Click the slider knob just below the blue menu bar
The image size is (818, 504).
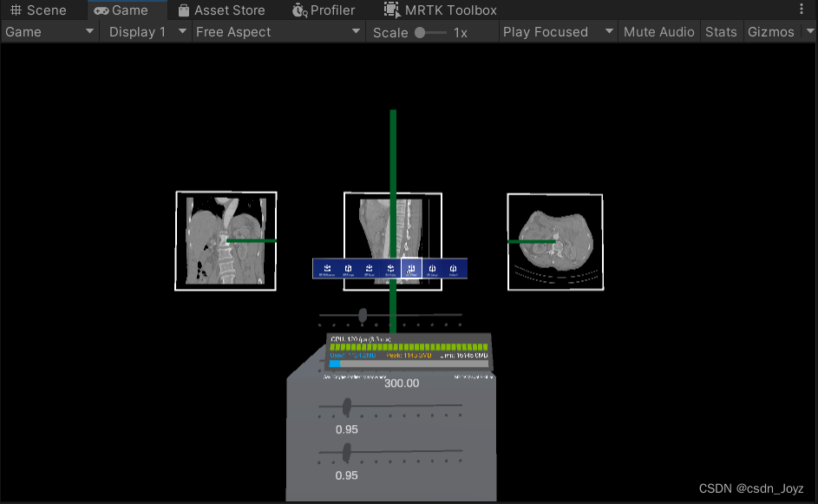(363, 315)
